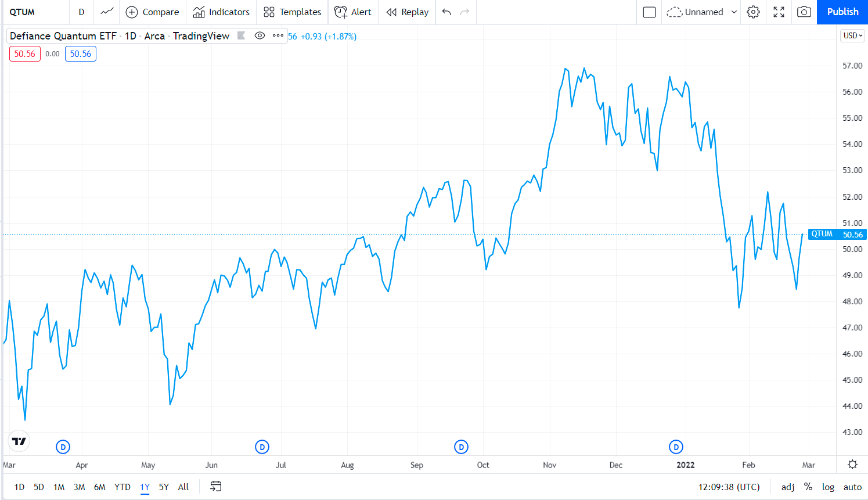Viewport: 868px width, 500px height.
Task: Open the Indicators menu
Action: [221, 12]
